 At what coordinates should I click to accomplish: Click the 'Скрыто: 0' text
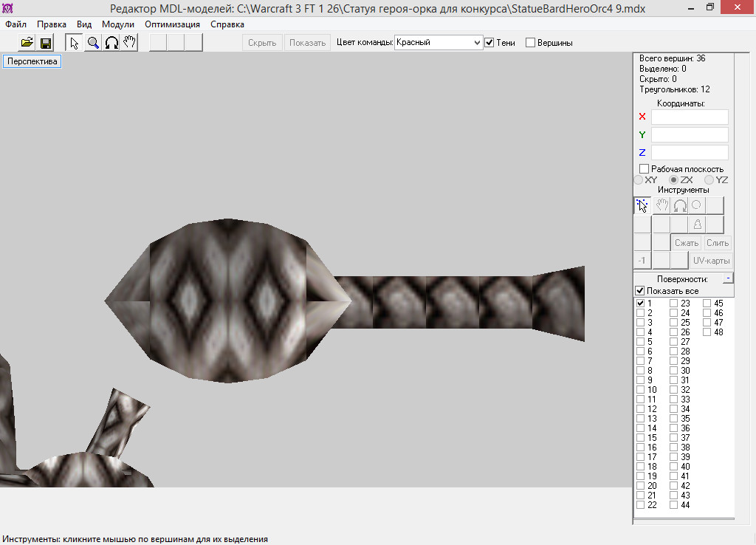coord(658,78)
